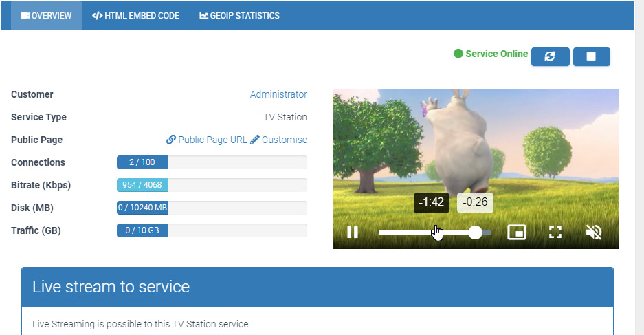Open the Public Page URL link
The height and width of the screenshot is (335, 644).
(207, 140)
